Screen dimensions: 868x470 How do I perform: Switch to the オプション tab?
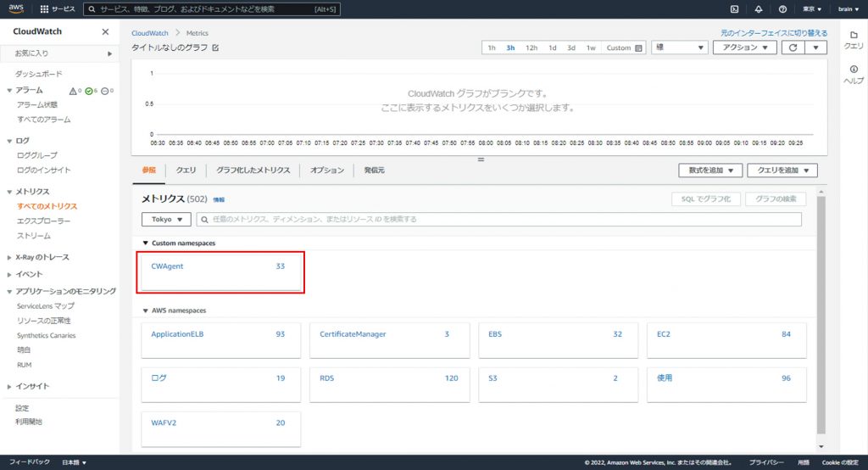point(327,171)
